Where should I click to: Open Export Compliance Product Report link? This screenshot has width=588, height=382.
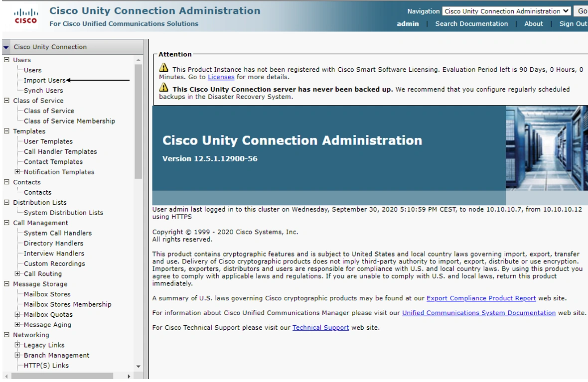[x=481, y=298]
